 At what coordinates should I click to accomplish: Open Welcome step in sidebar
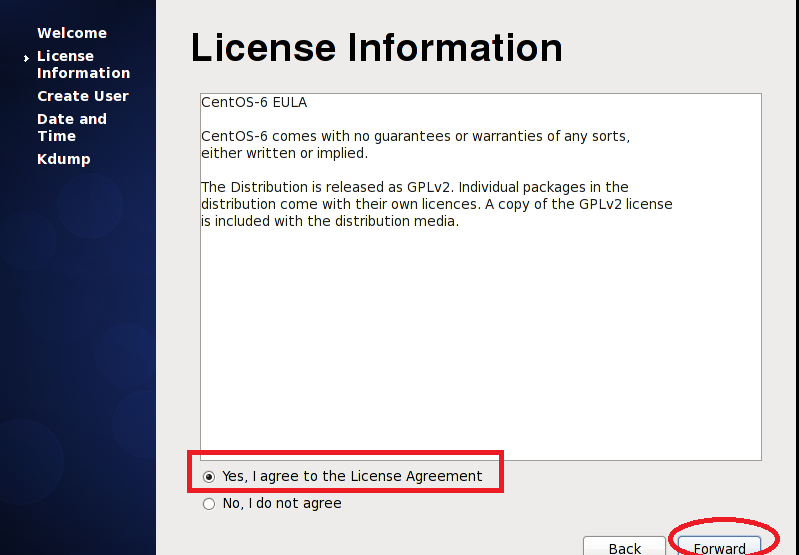(x=72, y=33)
